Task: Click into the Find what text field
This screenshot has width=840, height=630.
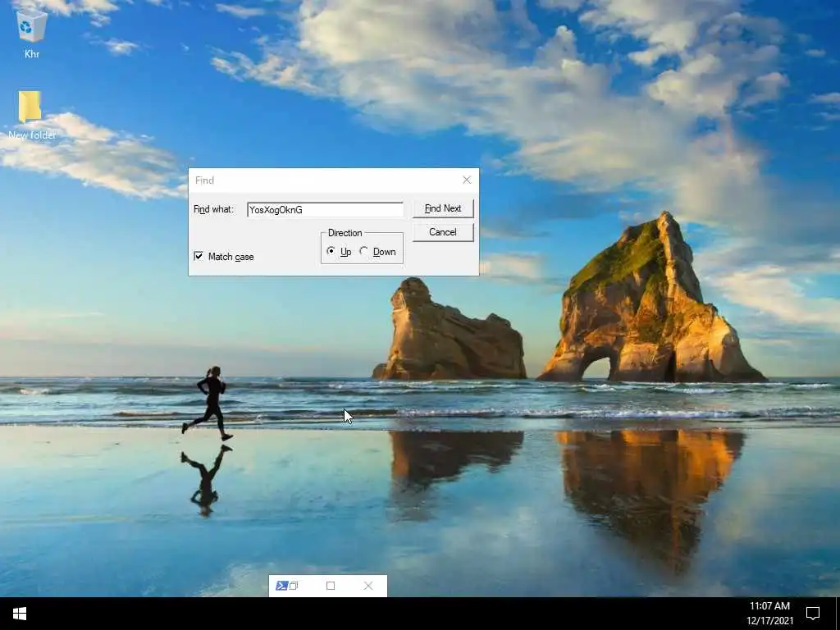Action: tap(325, 209)
